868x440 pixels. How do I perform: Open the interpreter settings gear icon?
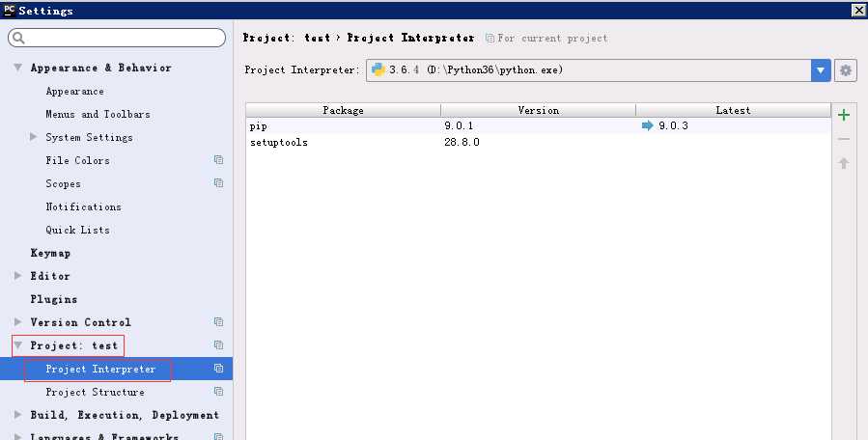click(x=845, y=70)
